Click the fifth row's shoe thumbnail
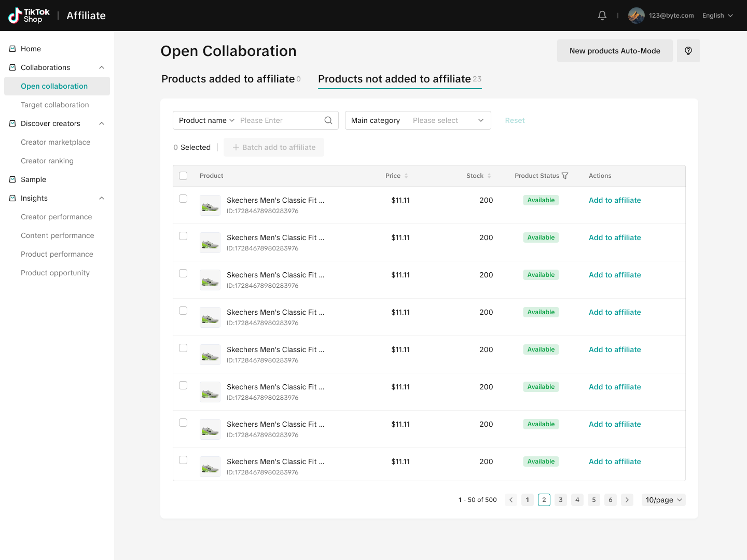 click(x=210, y=355)
